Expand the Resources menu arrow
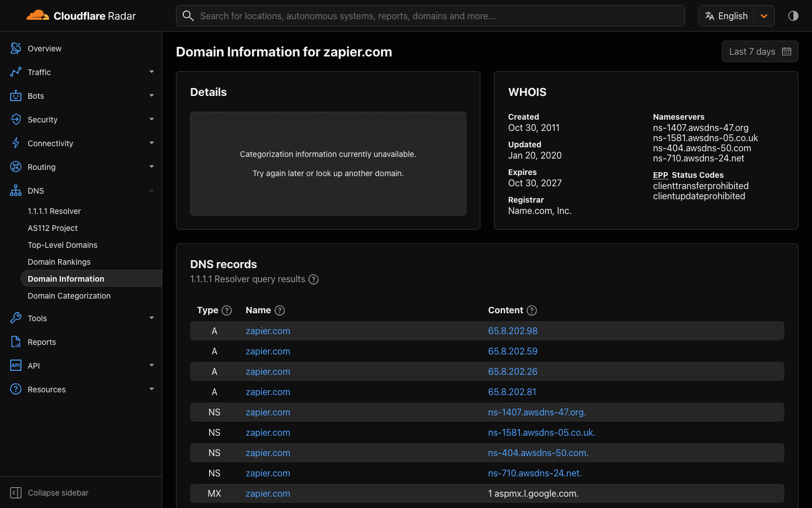 pyautogui.click(x=152, y=389)
